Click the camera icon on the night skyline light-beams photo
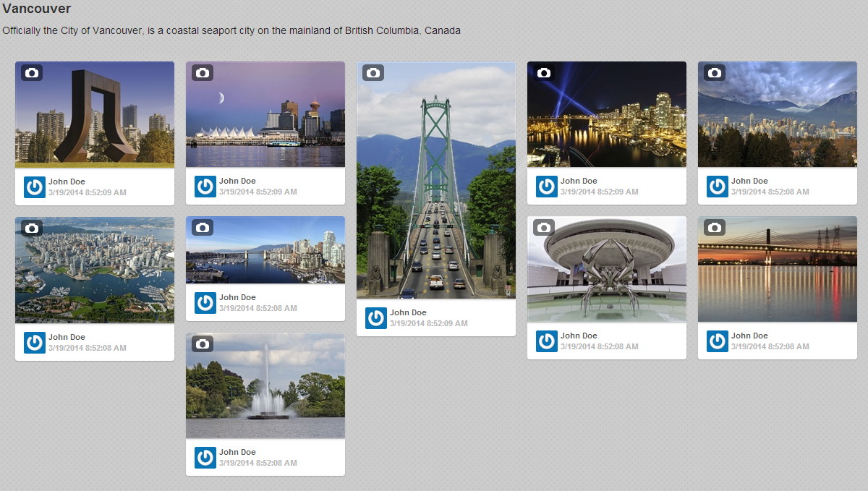 tap(544, 72)
